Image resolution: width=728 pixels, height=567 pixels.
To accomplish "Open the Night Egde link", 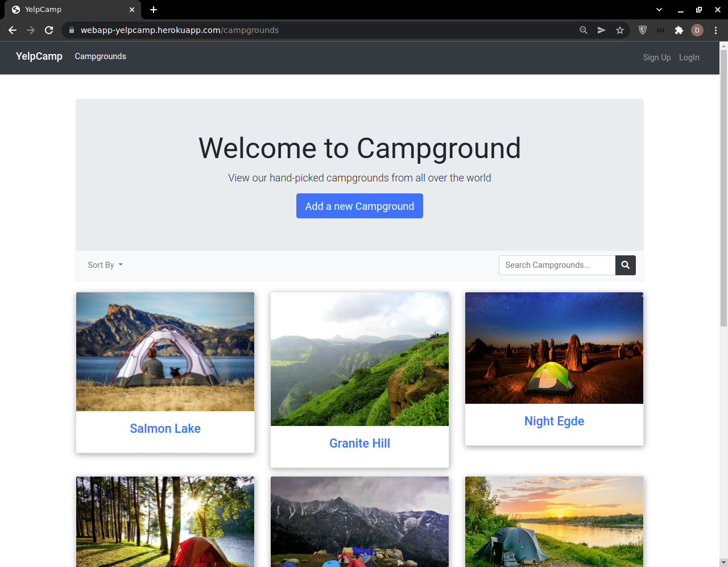I will click(x=555, y=421).
